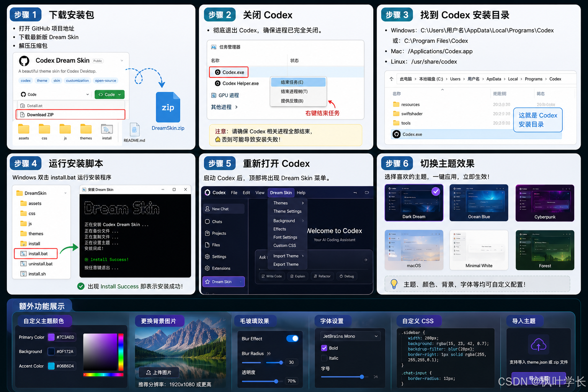Screen dimensions: 588x392
Task: Open the branch Code dropdown on GitHub
Action: [55, 95]
